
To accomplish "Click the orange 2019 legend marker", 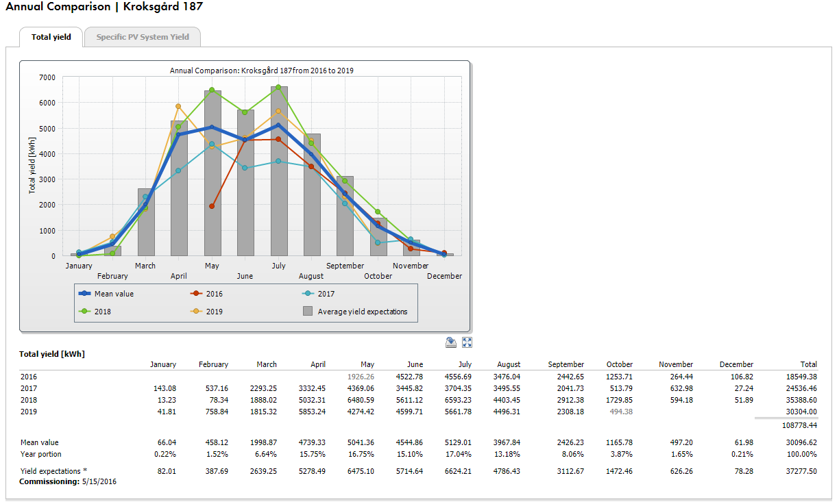I will [196, 312].
